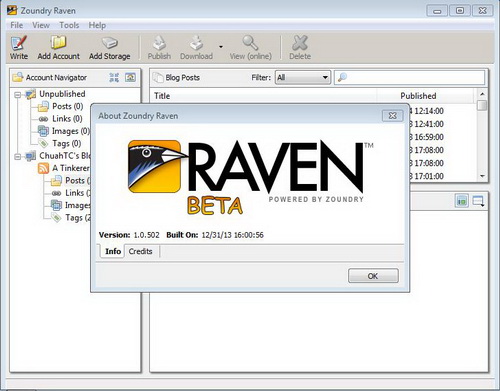The image size is (500, 391).
Task: Click the Blog Posts pages icon
Action: pyautogui.click(x=158, y=78)
